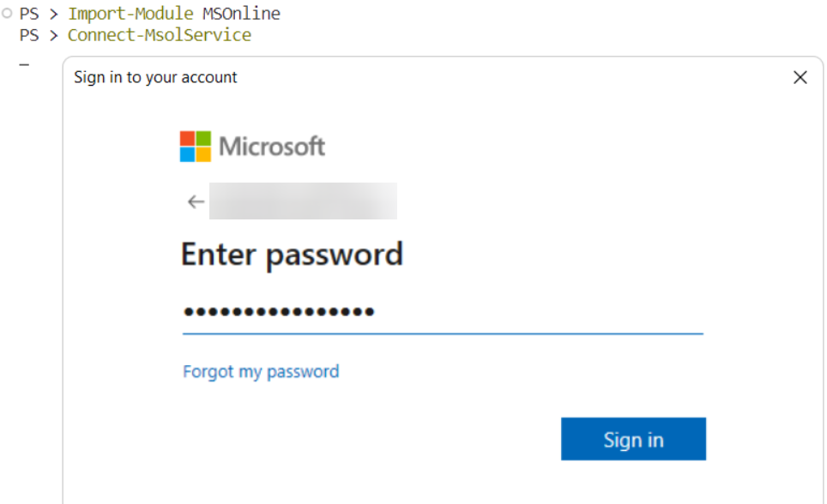Click the last dot of masked password
827x504 pixels.
click(x=370, y=312)
